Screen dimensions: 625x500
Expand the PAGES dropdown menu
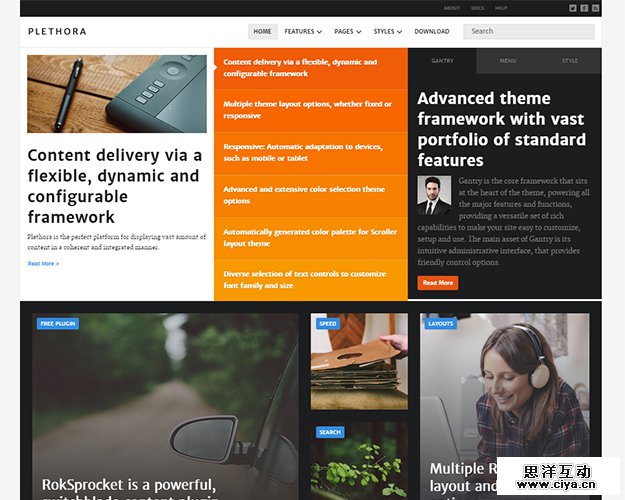348,31
